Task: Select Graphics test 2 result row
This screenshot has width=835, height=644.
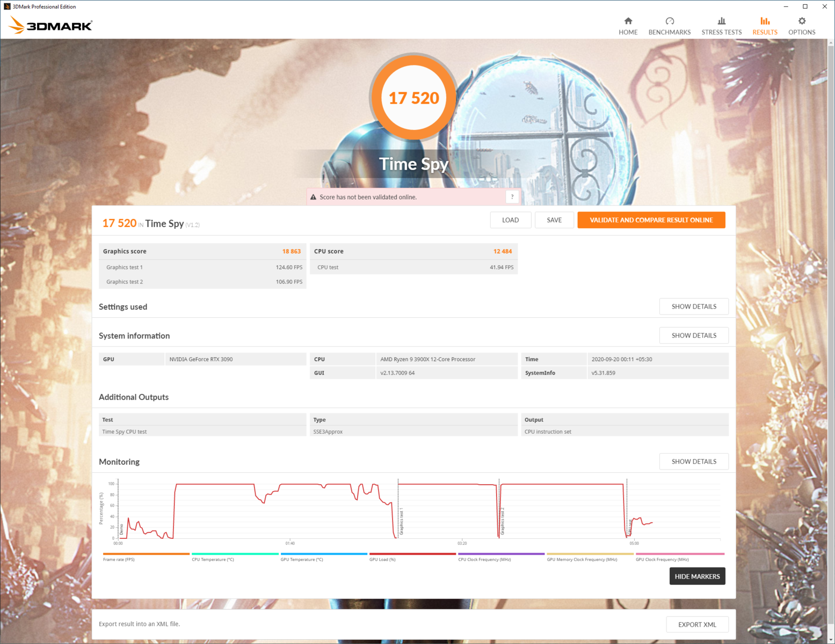Action: click(202, 282)
